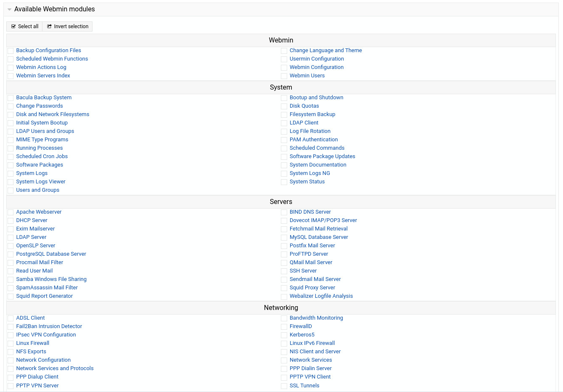Open the Read User Mail link
The height and width of the screenshot is (392, 563).
point(34,271)
